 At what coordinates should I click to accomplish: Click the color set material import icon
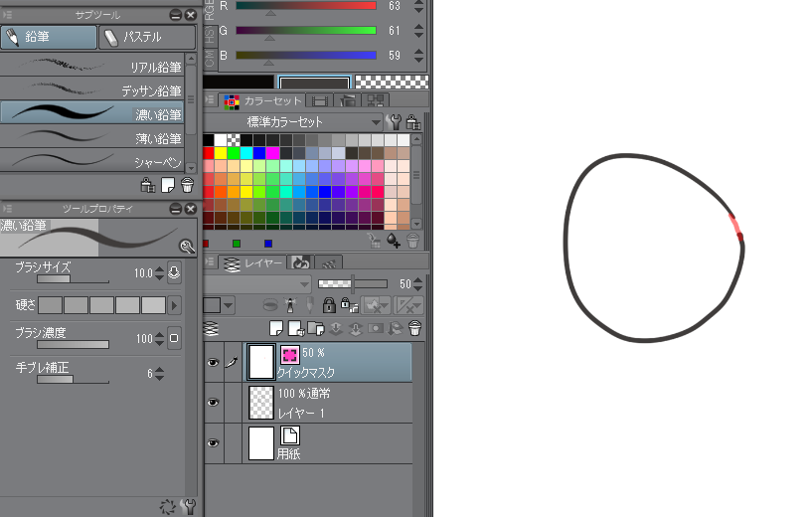tap(413, 122)
